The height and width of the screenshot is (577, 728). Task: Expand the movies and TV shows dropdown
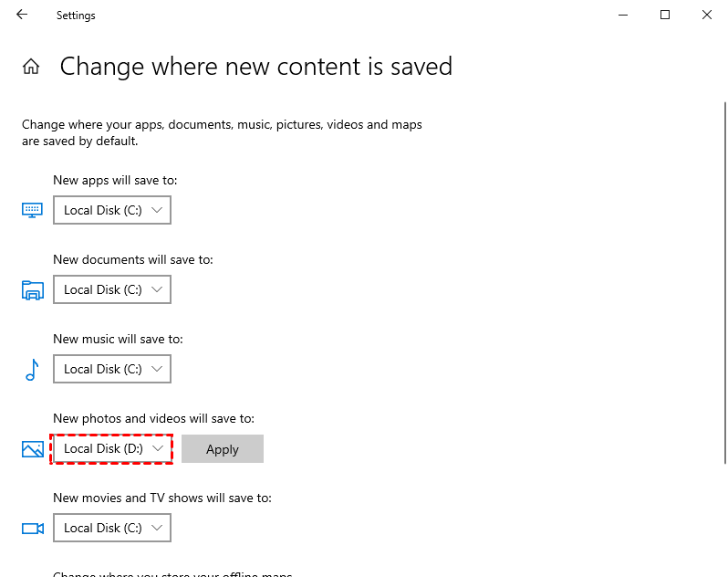tap(112, 529)
